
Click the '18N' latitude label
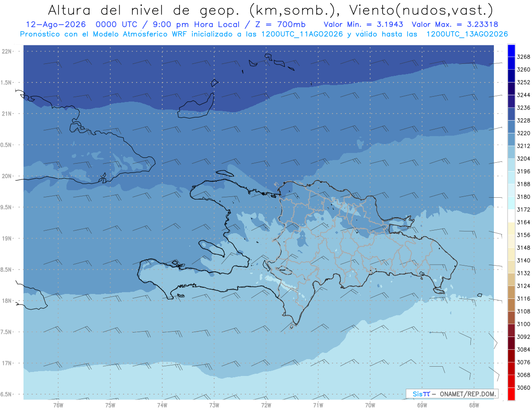[7, 301]
